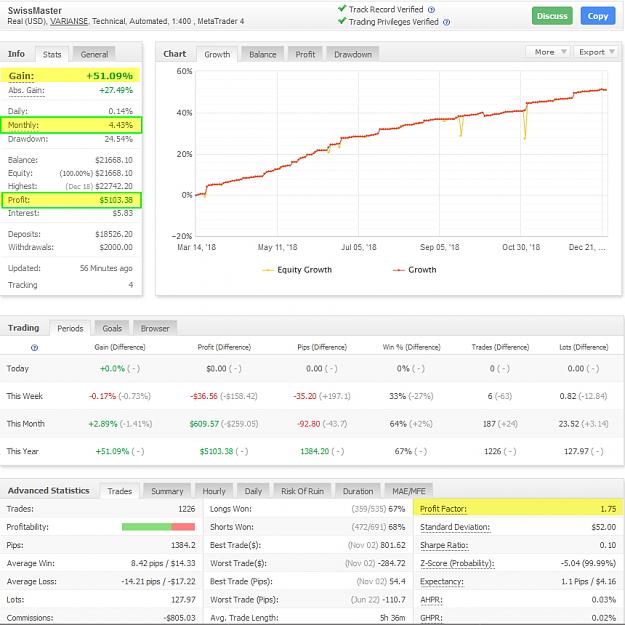Click the AHPR label
The width and height of the screenshot is (625, 625).
click(x=431, y=599)
